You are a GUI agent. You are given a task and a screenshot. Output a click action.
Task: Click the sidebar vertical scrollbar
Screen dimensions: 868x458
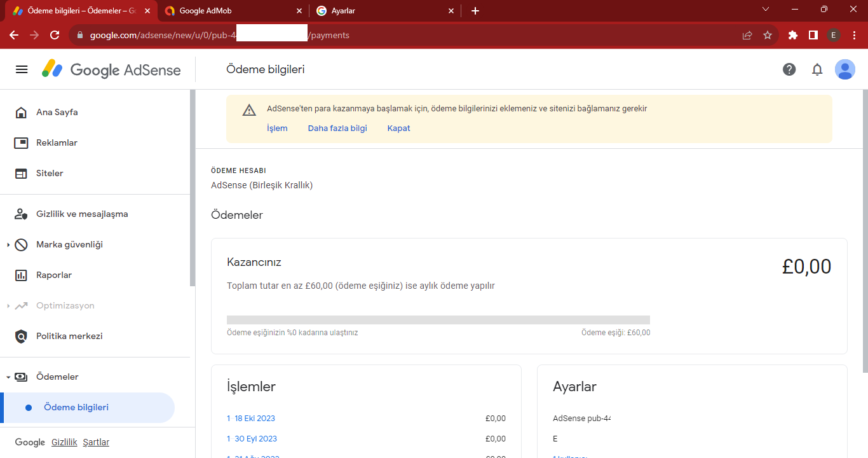193,188
